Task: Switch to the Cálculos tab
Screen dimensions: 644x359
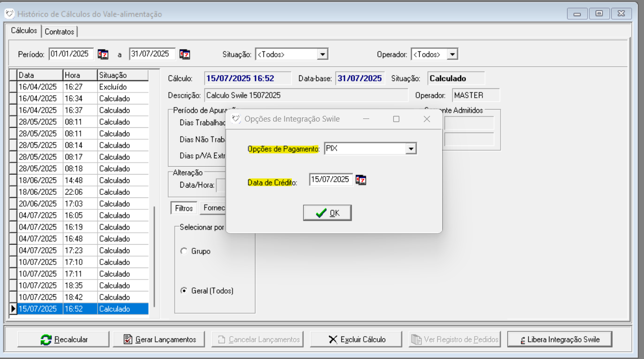Action: pos(24,31)
